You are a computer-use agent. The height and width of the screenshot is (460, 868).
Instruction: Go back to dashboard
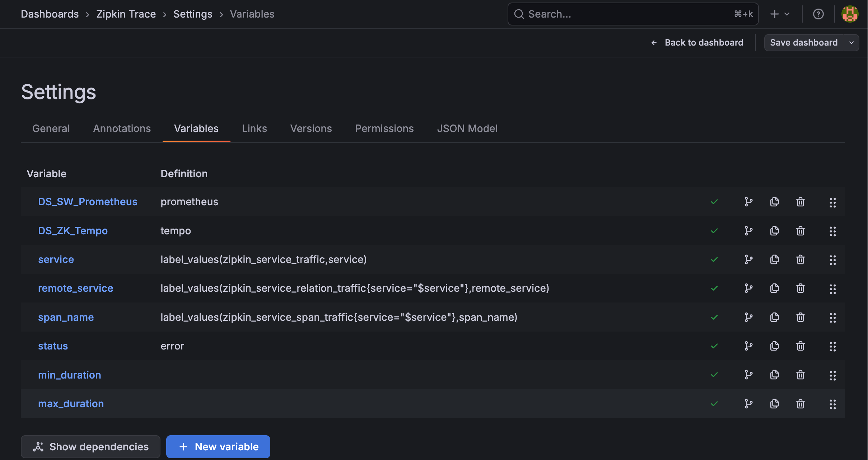click(697, 43)
